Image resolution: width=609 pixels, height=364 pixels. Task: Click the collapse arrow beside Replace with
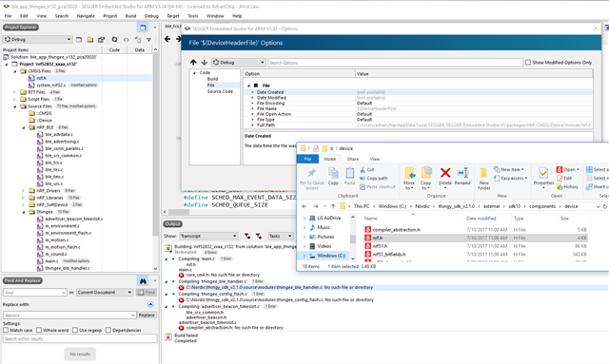coord(150,305)
